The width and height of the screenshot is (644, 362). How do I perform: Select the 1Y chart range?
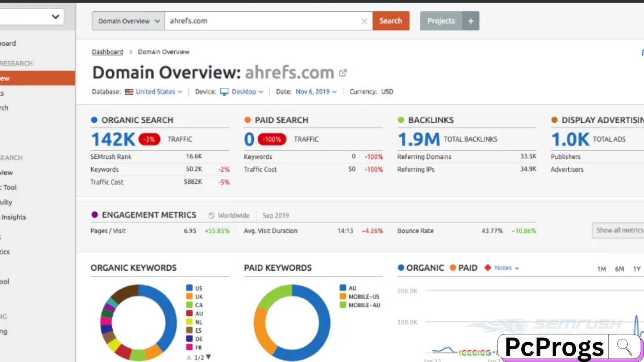tap(637, 269)
